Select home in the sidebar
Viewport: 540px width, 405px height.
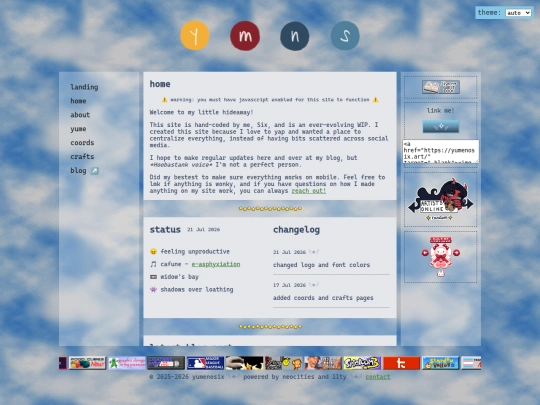78,101
